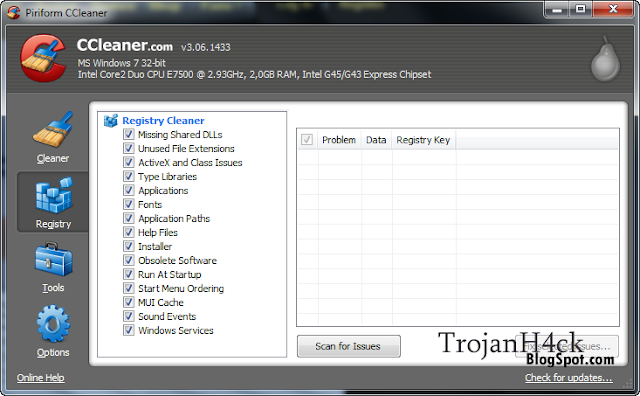Toggle the Fonts checkbox
640x396 pixels.
(x=129, y=204)
